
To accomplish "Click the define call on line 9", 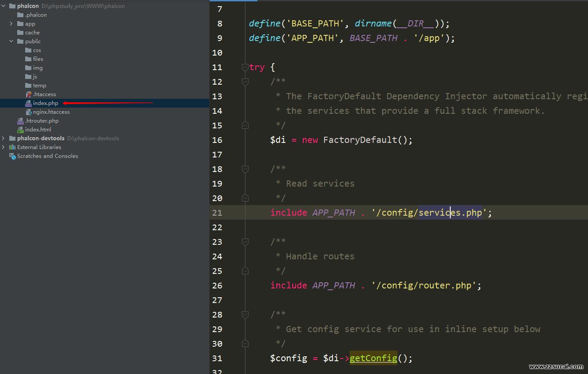I will pos(265,38).
